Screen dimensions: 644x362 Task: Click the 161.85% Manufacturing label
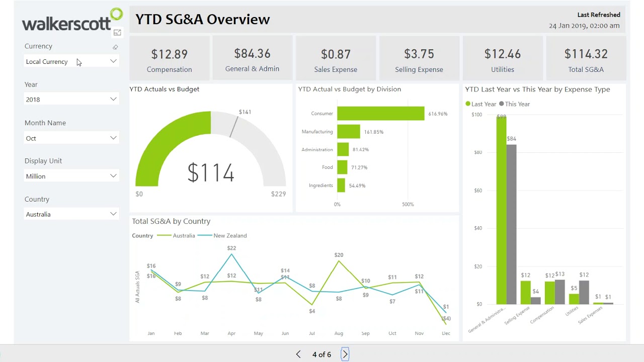click(x=374, y=132)
